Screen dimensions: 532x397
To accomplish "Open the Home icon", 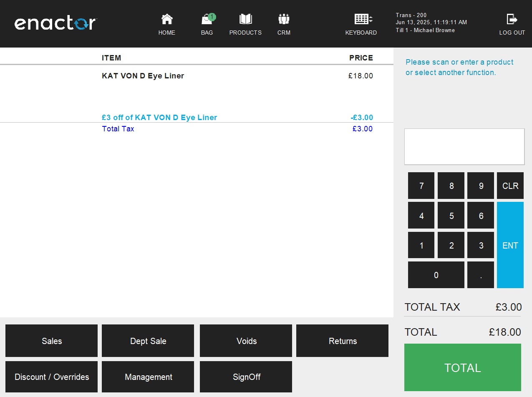I will coord(167,24).
